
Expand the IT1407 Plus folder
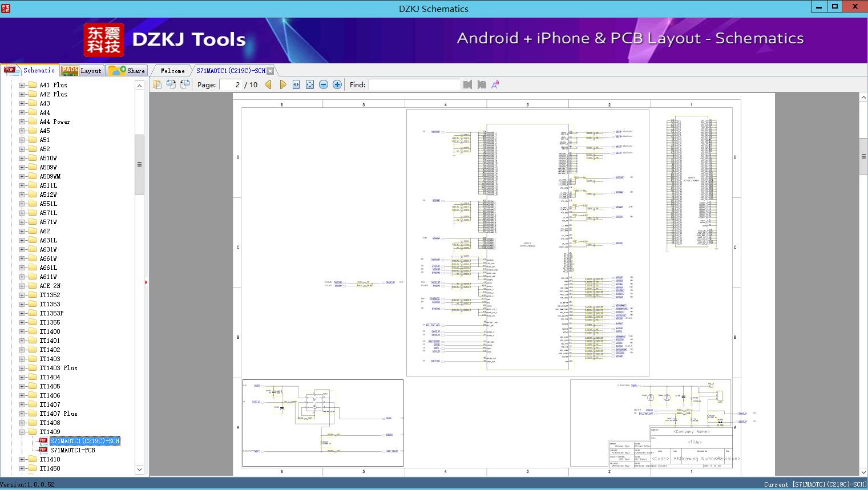pos(22,414)
